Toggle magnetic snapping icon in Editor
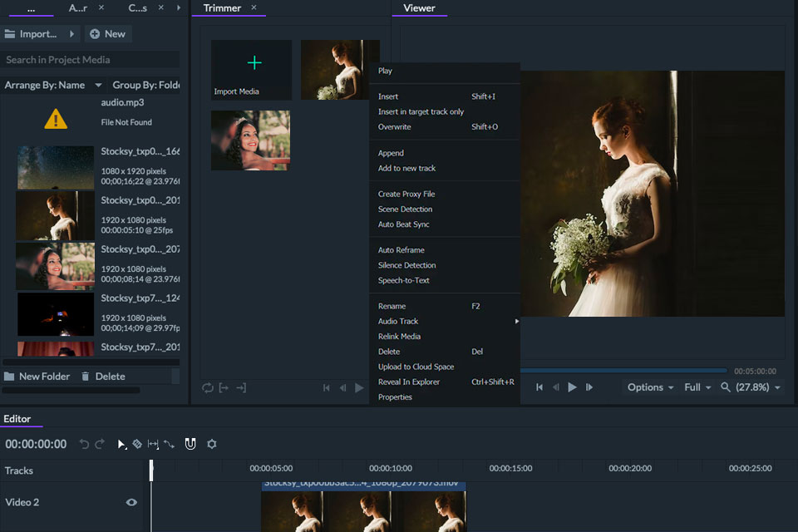Viewport: 798px width, 532px height. point(190,444)
